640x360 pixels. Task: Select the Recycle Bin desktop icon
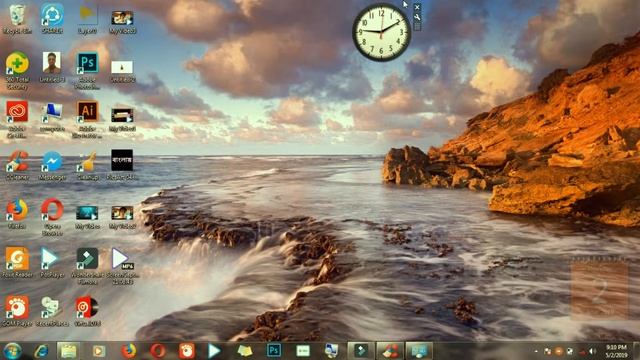click(17, 19)
